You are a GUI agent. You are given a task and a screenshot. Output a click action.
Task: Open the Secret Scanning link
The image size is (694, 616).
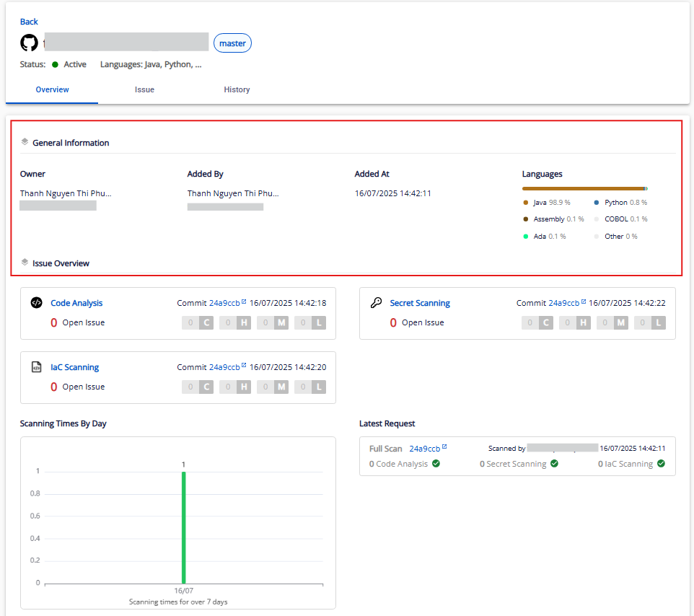click(420, 303)
